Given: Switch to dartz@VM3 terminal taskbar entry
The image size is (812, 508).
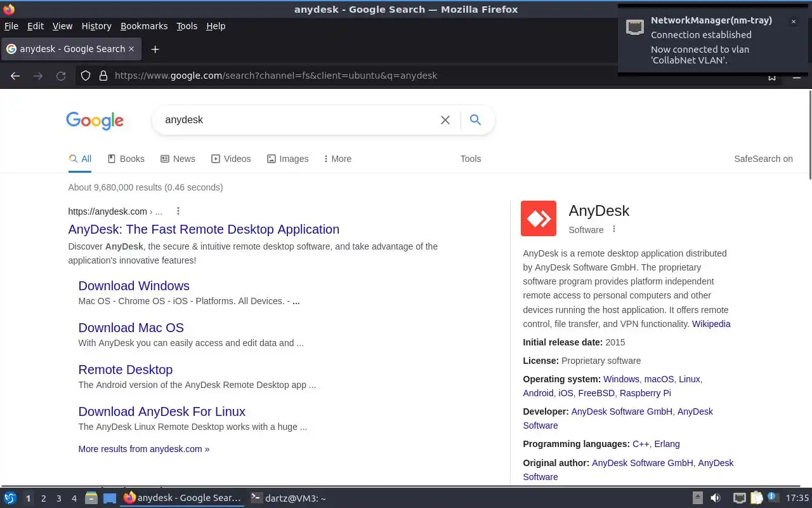Looking at the screenshot, I should click(x=289, y=498).
